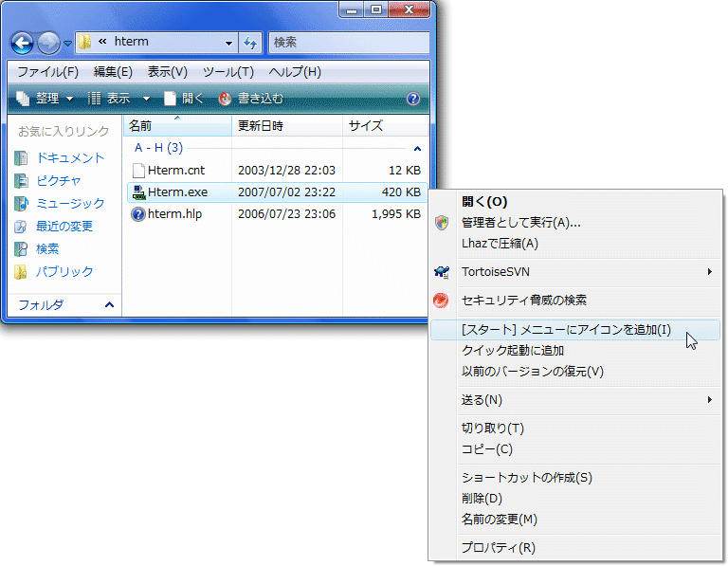Image resolution: width=728 pixels, height=566 pixels.
Task: Choose [スタート] メニューにアイコンを追加(I)
Action: (575, 330)
